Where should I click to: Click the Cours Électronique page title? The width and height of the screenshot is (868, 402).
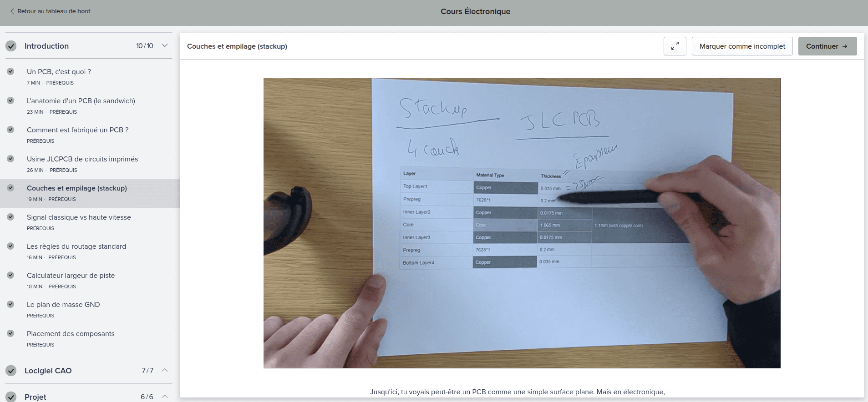pos(475,11)
